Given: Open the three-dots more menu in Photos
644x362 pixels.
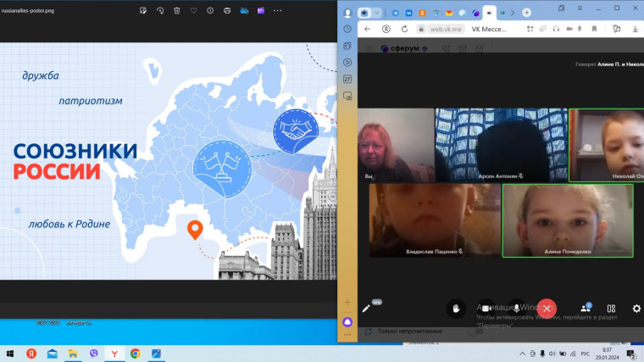Looking at the screenshot, I should pos(278,11).
